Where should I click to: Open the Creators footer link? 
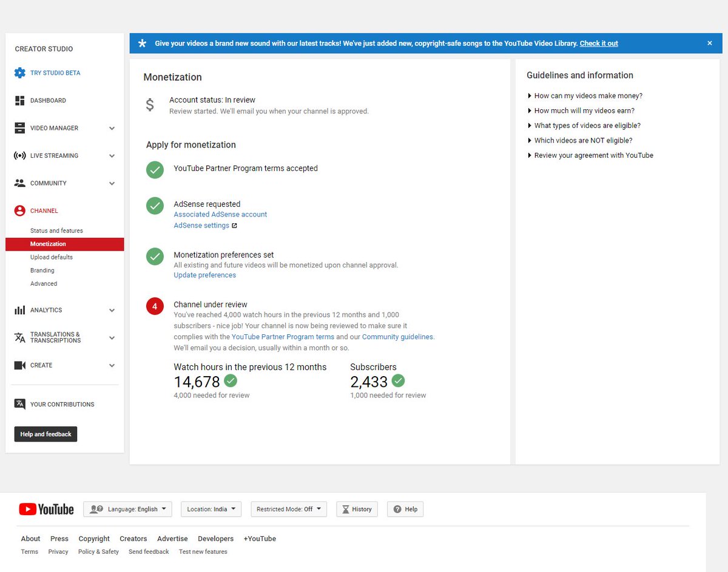[133, 539]
